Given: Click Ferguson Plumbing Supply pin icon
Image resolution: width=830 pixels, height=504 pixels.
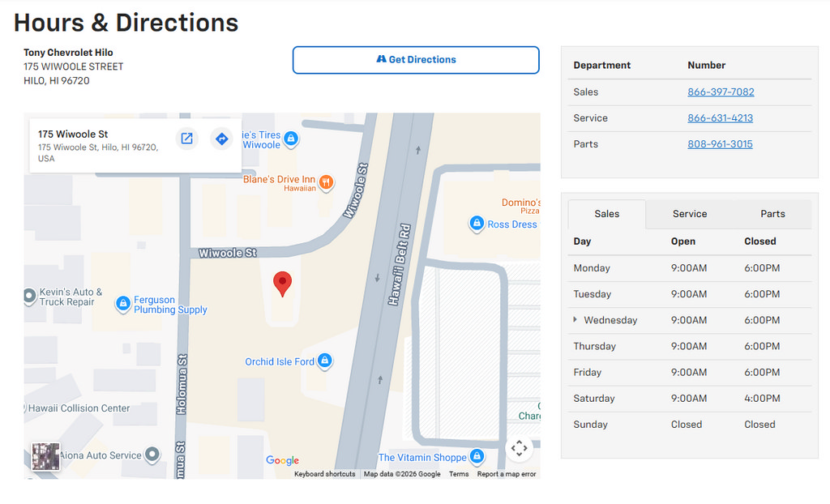Looking at the screenshot, I should click(x=123, y=304).
